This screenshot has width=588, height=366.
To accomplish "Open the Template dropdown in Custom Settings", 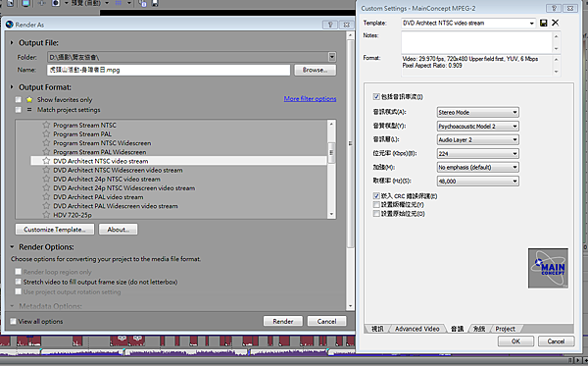I will click(x=532, y=24).
